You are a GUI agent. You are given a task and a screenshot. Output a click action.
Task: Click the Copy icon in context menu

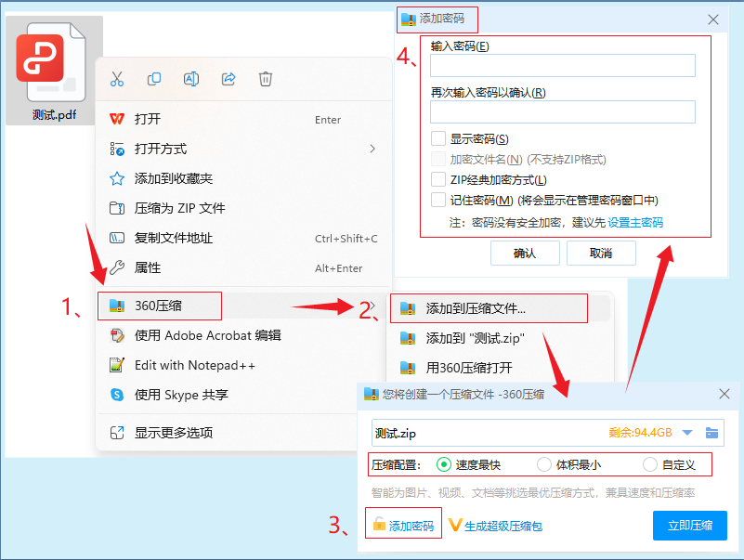(x=154, y=79)
